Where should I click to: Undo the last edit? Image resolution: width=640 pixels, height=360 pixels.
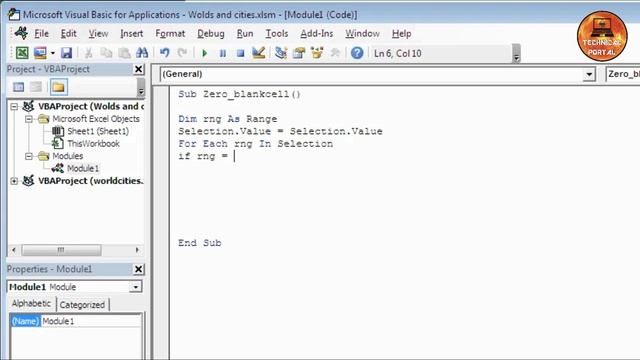[x=164, y=53]
